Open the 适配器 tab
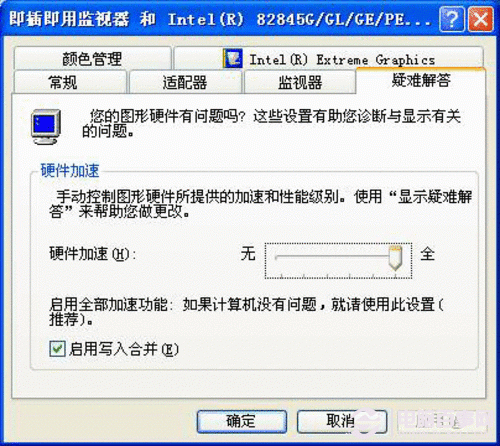Viewport: 500px width, 446px height. [x=185, y=82]
